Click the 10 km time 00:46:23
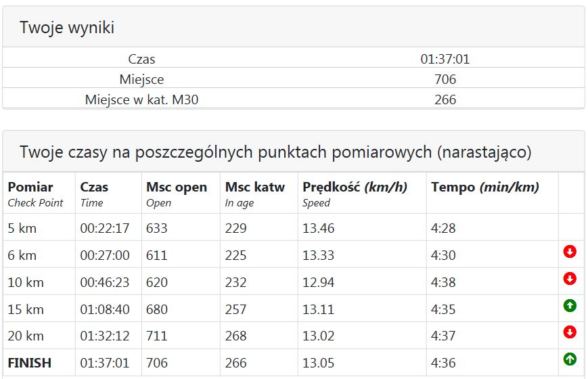 105,282
